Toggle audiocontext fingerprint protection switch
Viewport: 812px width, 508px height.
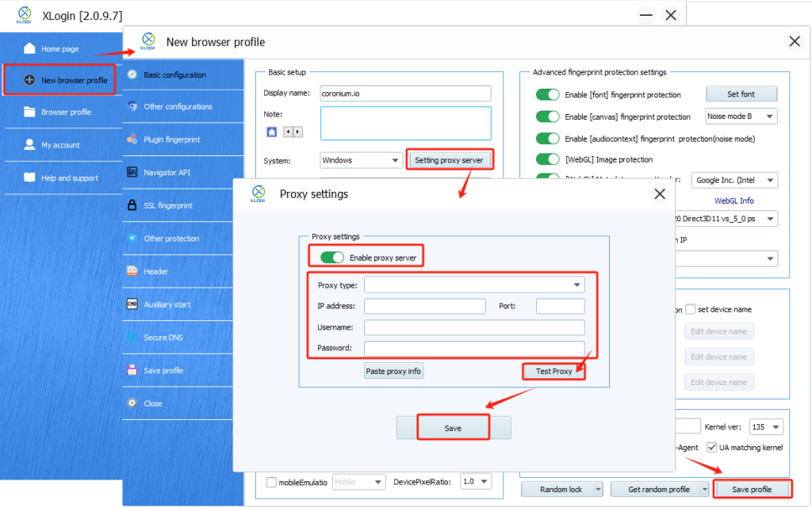point(548,139)
